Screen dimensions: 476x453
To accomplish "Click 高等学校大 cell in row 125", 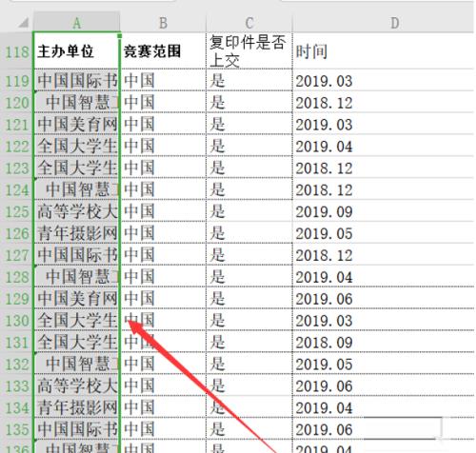I will [76, 211].
